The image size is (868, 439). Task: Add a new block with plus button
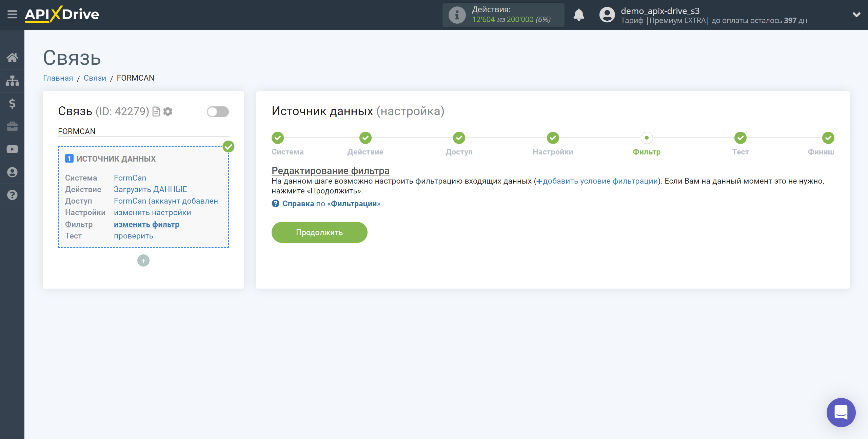point(143,260)
